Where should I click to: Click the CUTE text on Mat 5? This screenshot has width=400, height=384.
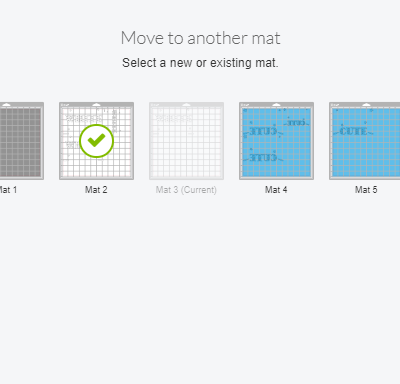click(353, 132)
